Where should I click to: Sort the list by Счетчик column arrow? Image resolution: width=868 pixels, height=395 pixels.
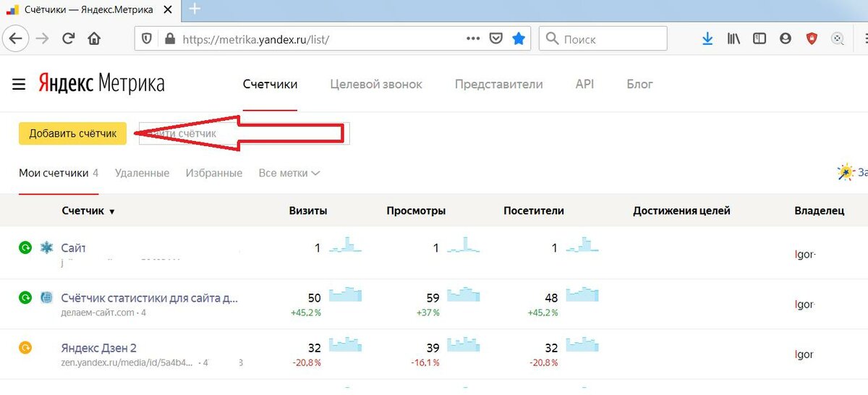click(111, 212)
